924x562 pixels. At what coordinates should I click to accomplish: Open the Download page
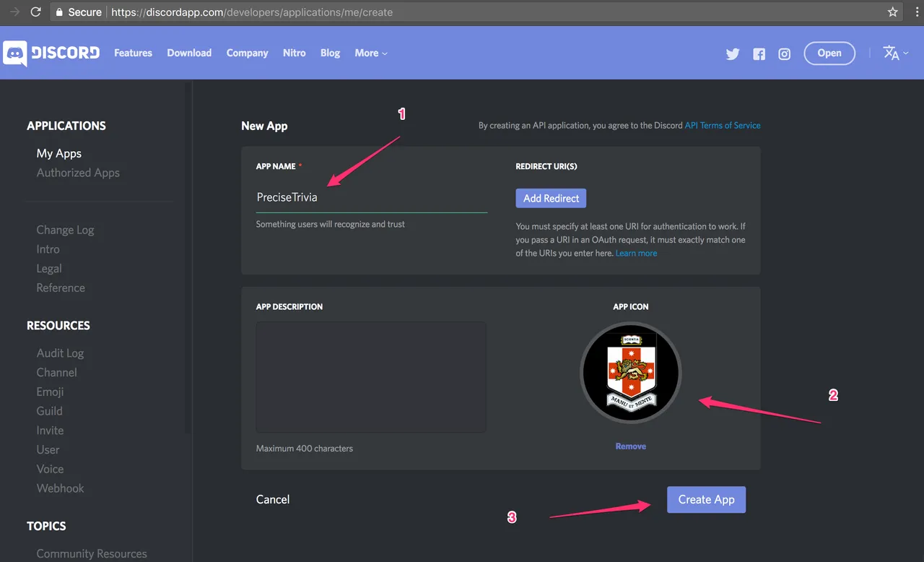[189, 53]
